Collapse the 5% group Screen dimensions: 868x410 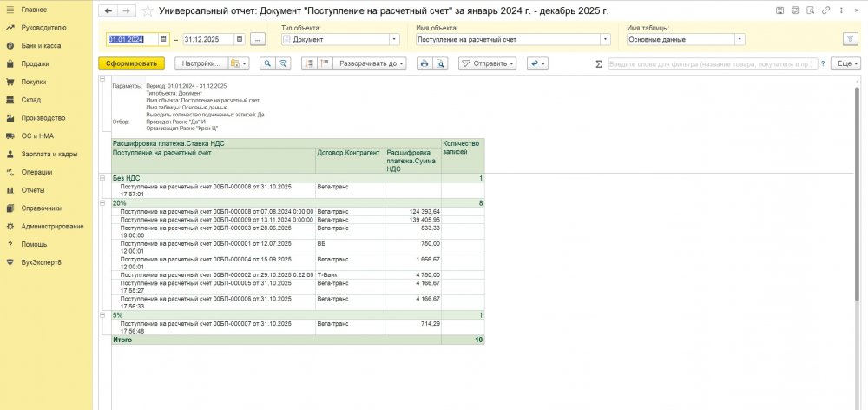pyautogui.click(x=102, y=315)
